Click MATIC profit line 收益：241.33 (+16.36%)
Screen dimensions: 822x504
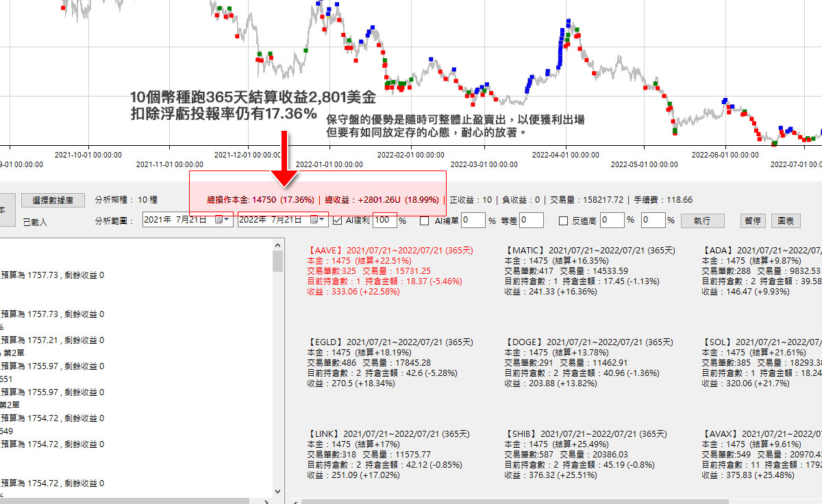(x=551, y=292)
